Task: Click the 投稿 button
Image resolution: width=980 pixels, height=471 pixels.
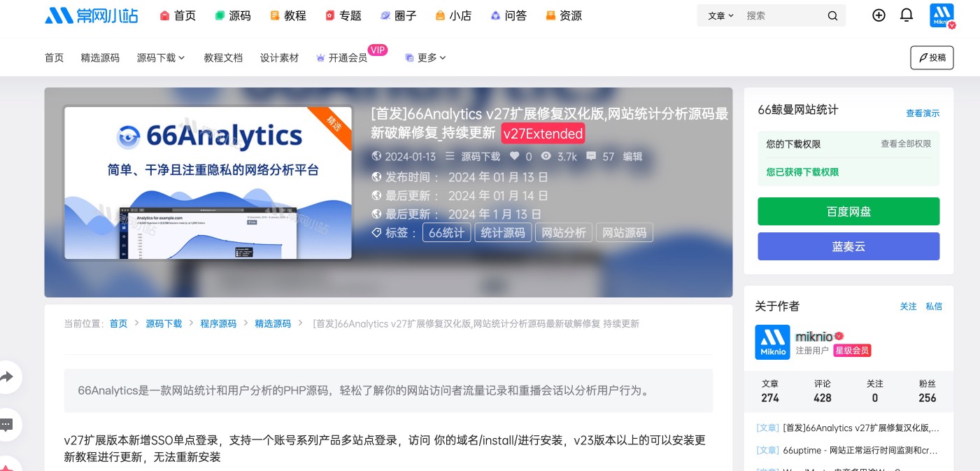Action: point(932,58)
